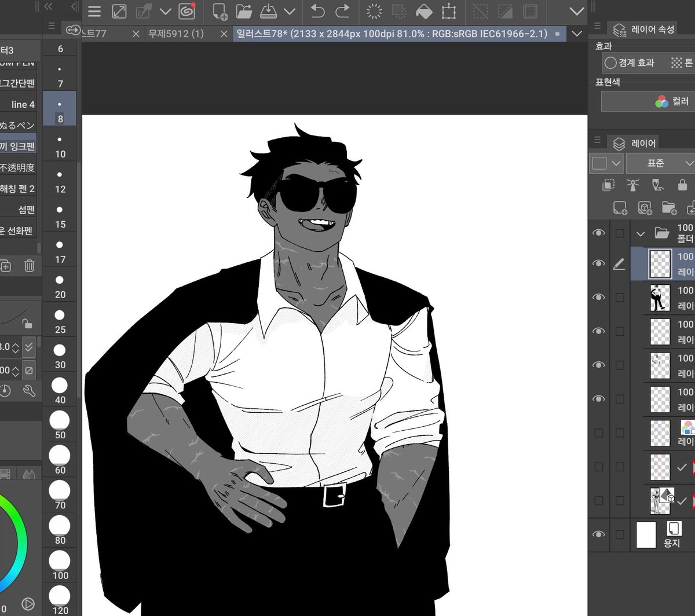Enable the 경계 효과 border effect option
This screenshot has height=616, width=695.
click(629, 63)
